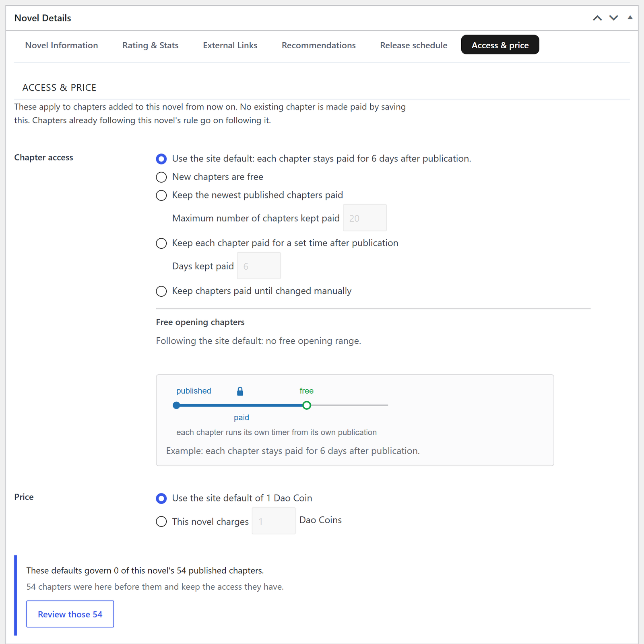644x644 pixels.
Task: Click the Chapter access label
Action: point(43,157)
